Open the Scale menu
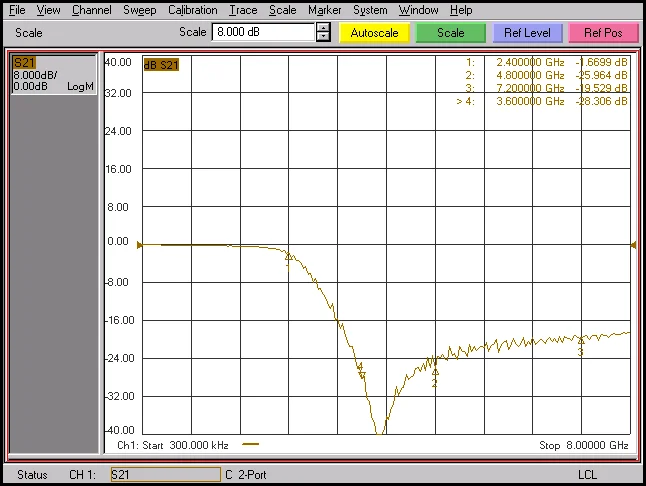 [x=283, y=10]
